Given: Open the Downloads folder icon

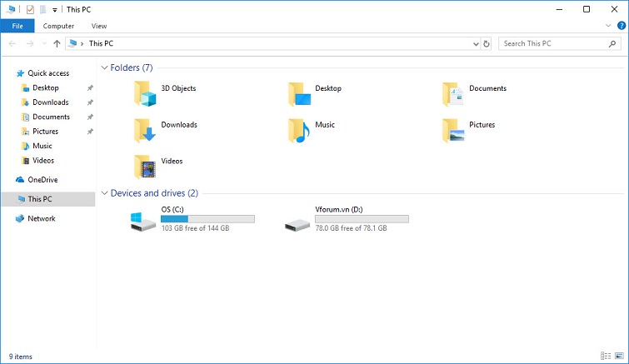Looking at the screenshot, I should coord(145,130).
